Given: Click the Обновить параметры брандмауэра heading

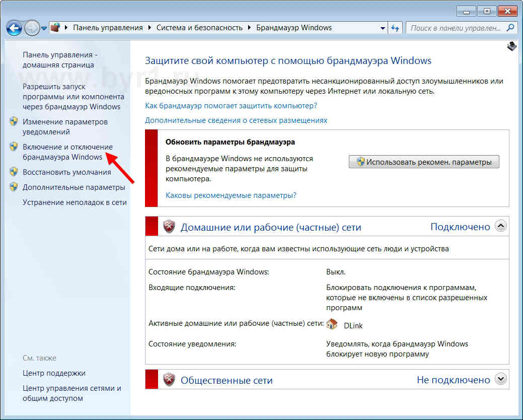Looking at the screenshot, I should point(230,142).
